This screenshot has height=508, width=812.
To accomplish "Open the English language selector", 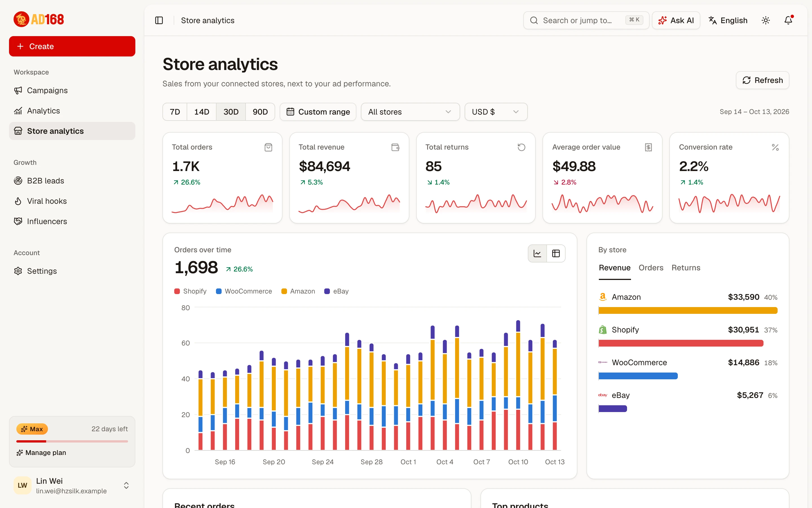I will point(728,21).
